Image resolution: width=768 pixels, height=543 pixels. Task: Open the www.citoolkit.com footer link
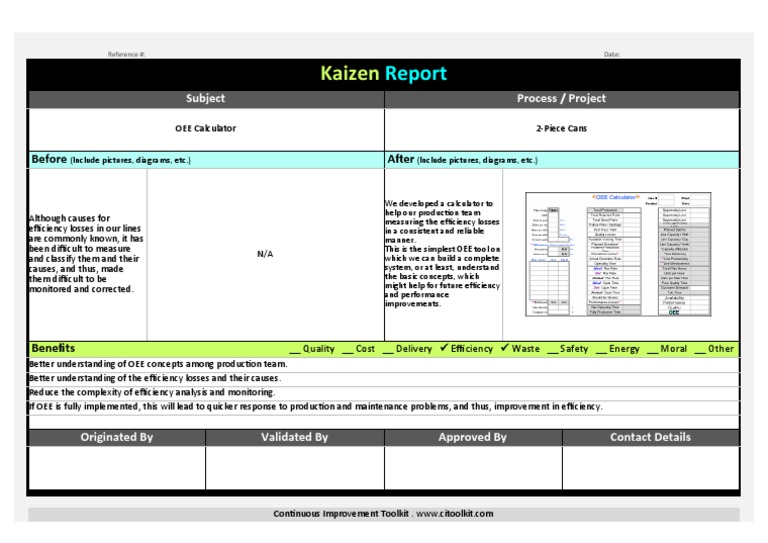coord(455,514)
